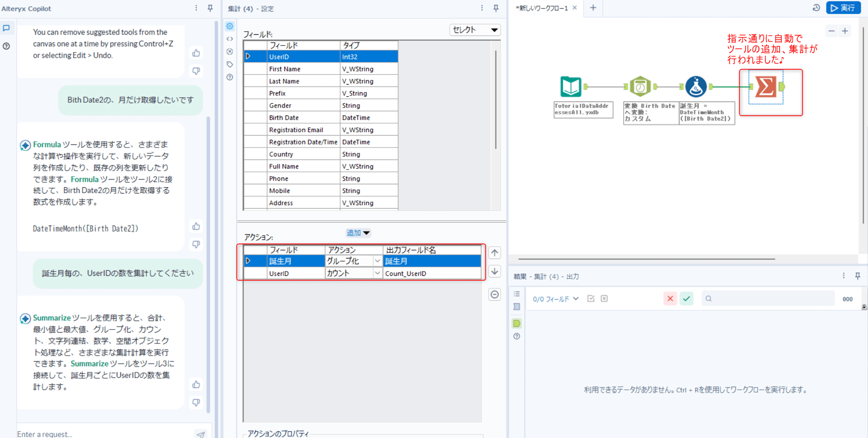Click the Enter a request input
The image size is (868, 438).
[x=104, y=434]
